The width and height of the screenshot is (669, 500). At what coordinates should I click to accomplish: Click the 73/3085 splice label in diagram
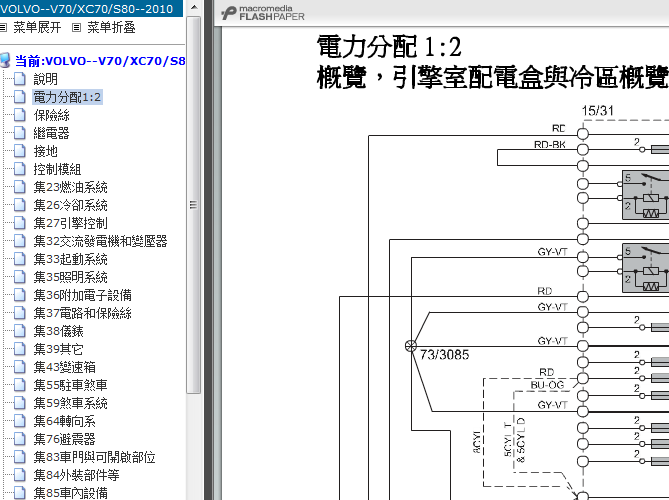pos(445,355)
